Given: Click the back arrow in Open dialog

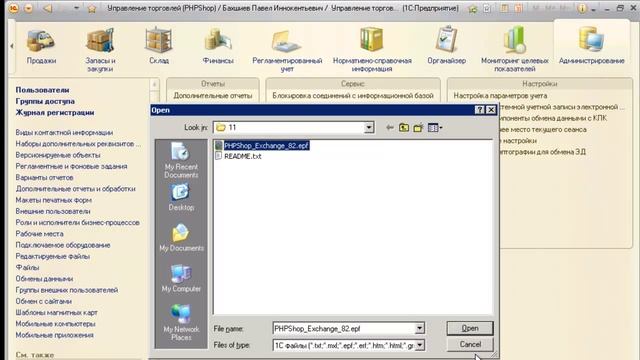Looking at the screenshot, I should tap(390, 128).
